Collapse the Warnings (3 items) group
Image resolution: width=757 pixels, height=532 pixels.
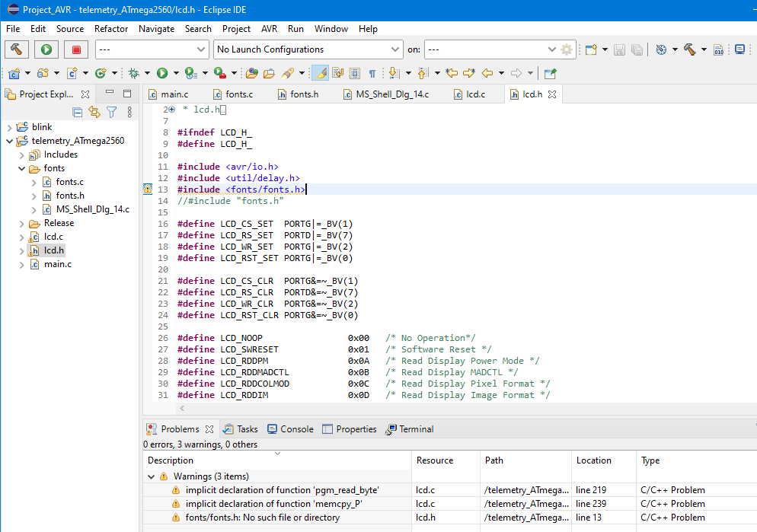[x=151, y=476]
